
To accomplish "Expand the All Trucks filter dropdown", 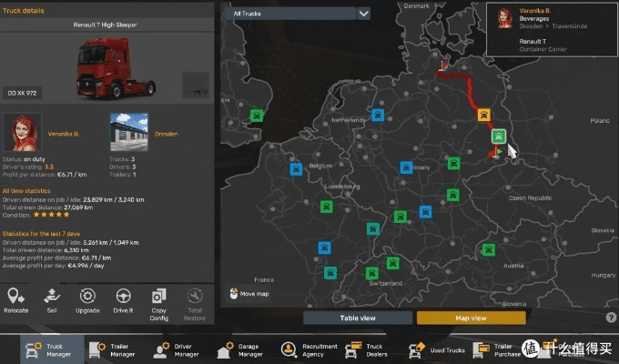I will tap(363, 14).
